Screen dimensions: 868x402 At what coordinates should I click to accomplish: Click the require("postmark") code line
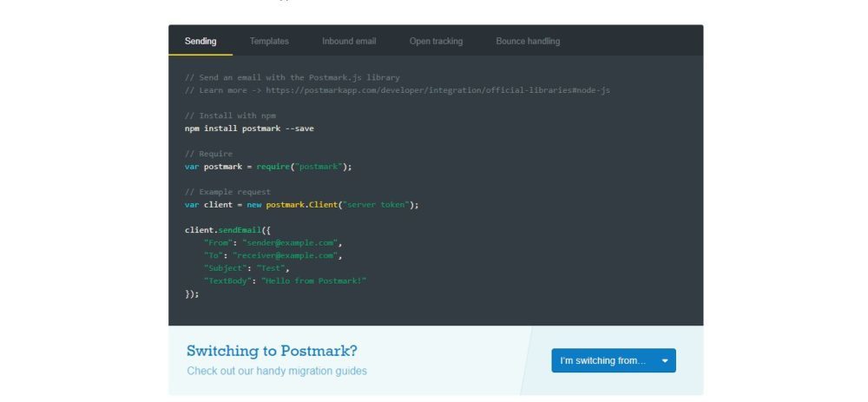tap(268, 167)
